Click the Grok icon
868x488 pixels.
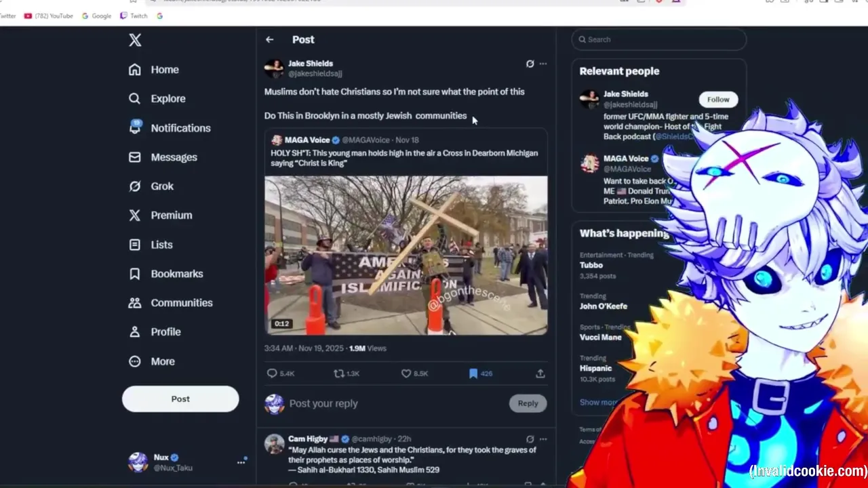tap(135, 186)
